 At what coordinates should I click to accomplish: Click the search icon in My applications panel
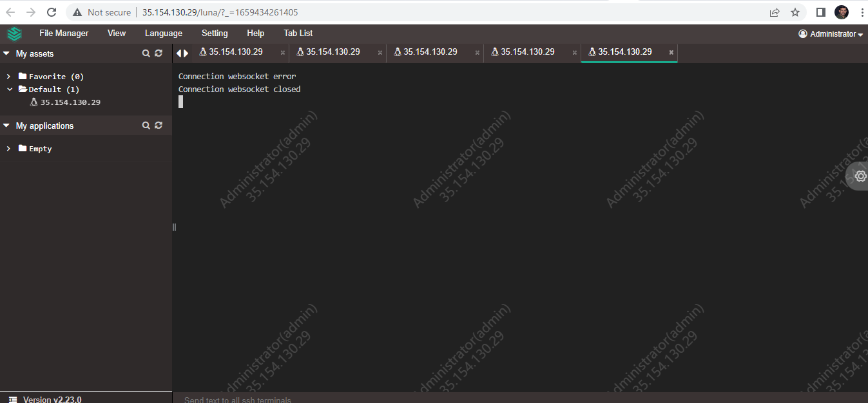coord(146,125)
